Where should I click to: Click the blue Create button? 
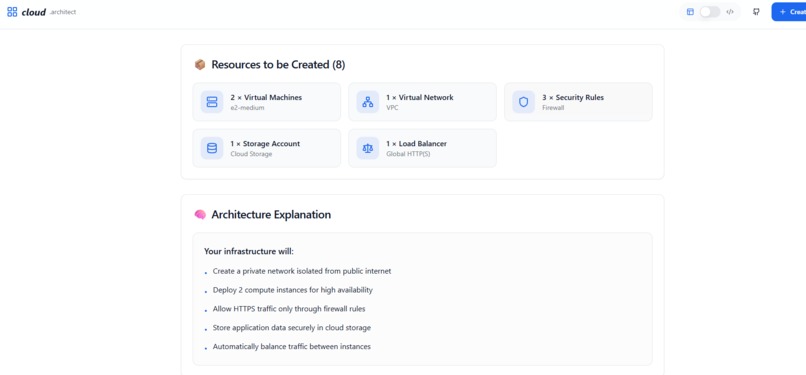point(789,12)
